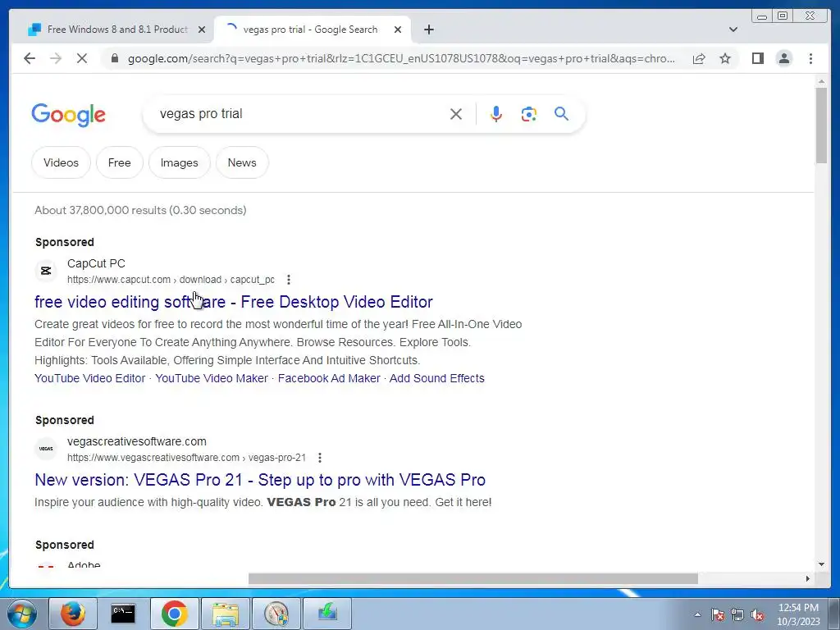Viewport: 840px width, 630px height.
Task: Open the Chrome taskbar icon
Action: 175,614
